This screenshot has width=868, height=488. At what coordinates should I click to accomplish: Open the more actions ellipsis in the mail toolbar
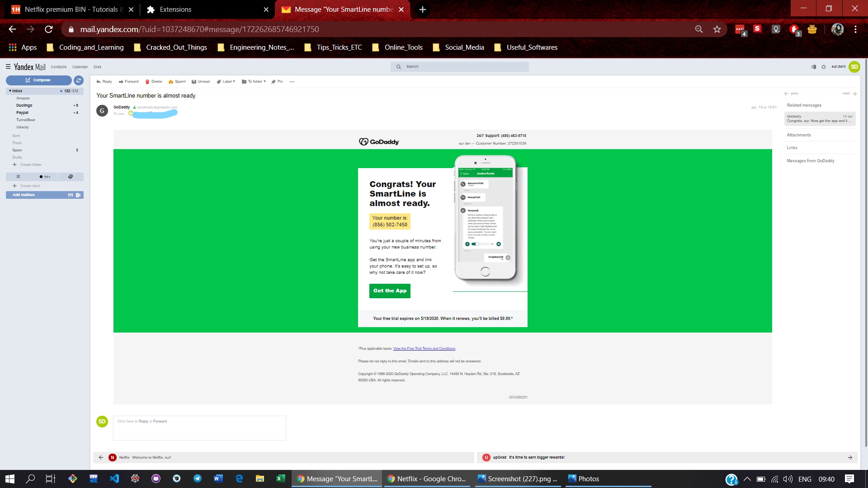click(x=292, y=82)
